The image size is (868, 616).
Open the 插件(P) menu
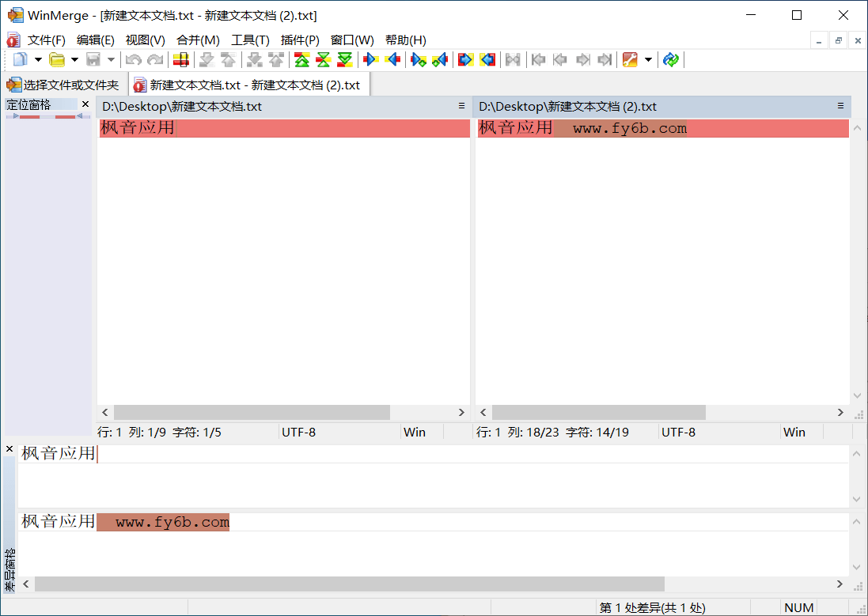(300, 40)
